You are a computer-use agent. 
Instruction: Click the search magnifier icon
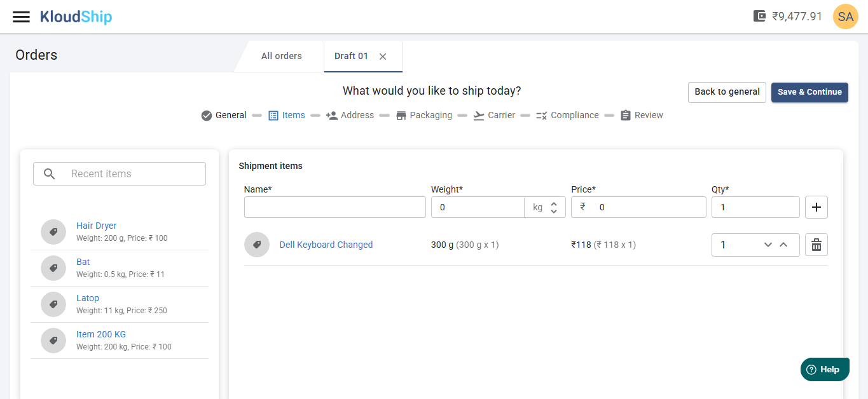coord(50,174)
